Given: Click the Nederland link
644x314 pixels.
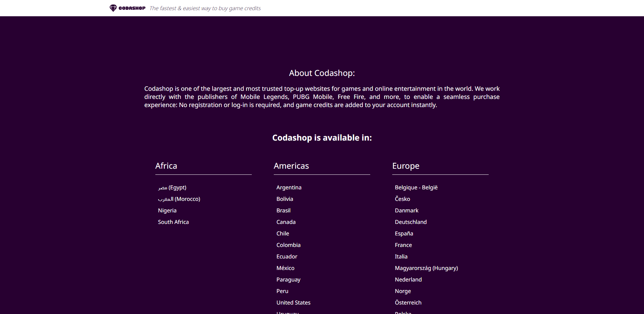Looking at the screenshot, I should coord(408,280).
